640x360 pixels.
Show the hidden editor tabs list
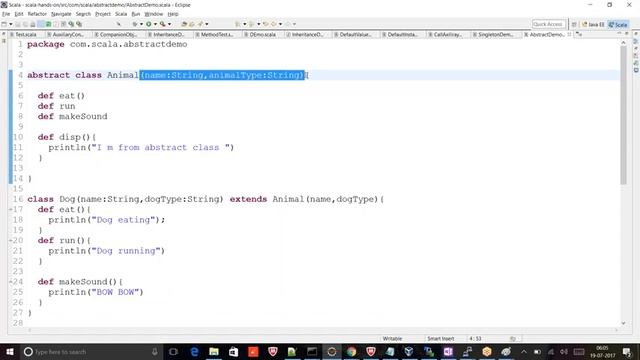[579, 35]
